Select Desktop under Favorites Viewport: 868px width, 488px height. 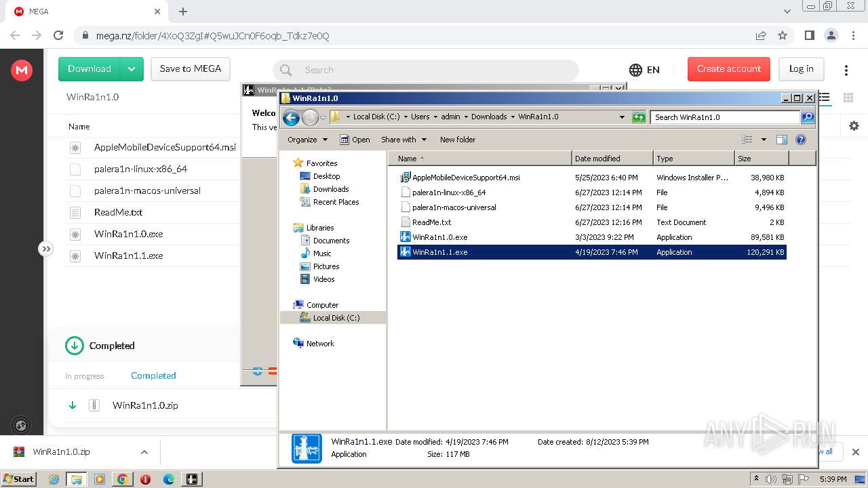326,176
